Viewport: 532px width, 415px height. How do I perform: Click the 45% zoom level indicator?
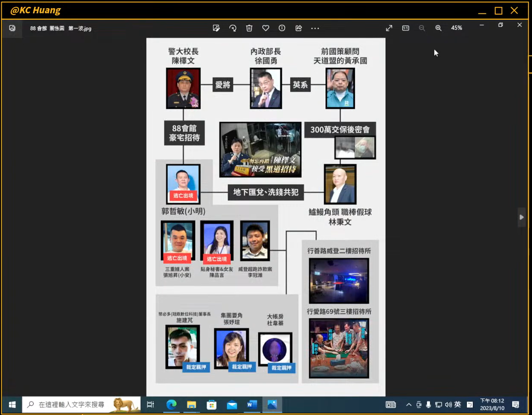pos(457,28)
